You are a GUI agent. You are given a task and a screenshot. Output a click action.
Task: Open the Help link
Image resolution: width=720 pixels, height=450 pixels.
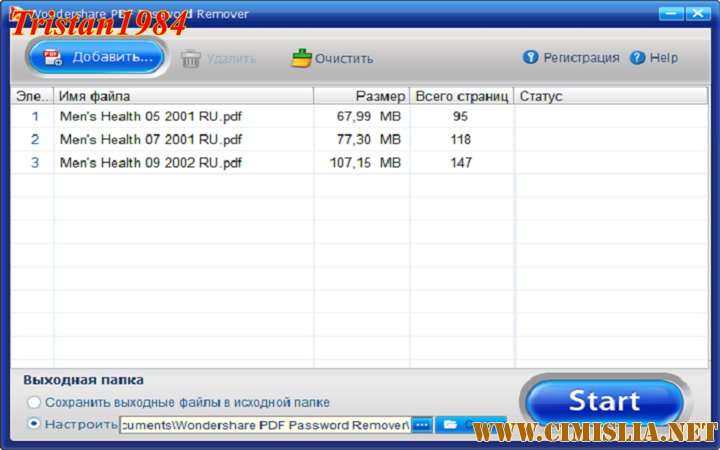[664, 58]
